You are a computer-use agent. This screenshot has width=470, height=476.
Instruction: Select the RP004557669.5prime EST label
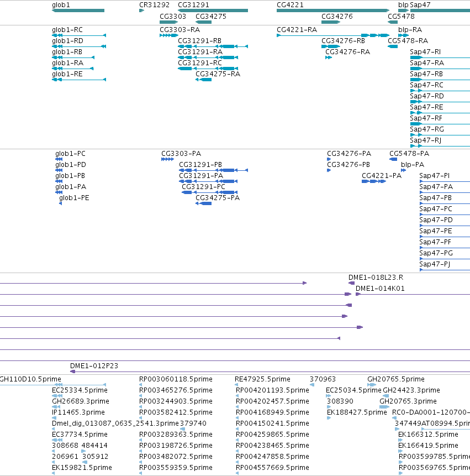(272, 468)
